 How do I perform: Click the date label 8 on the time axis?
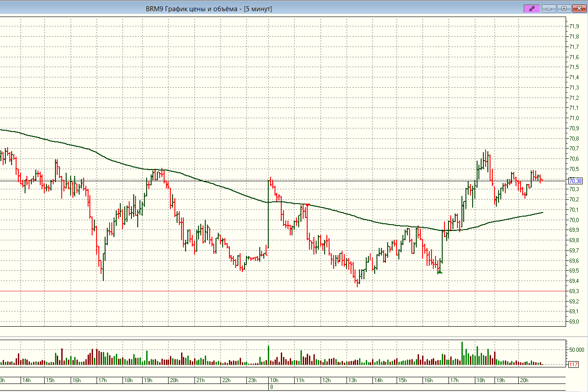click(x=271, y=387)
